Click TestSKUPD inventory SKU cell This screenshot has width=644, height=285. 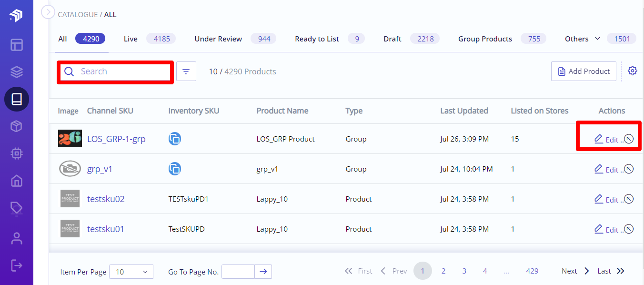point(186,229)
